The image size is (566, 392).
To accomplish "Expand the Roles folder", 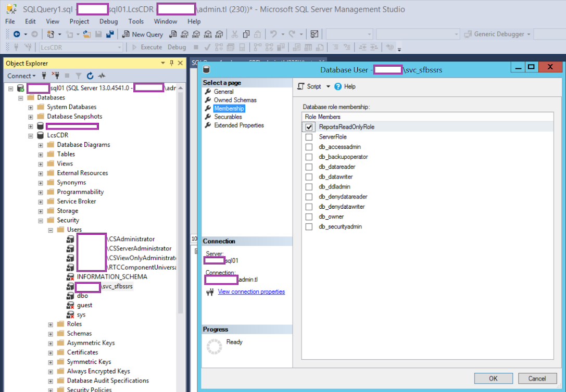I will (x=51, y=324).
